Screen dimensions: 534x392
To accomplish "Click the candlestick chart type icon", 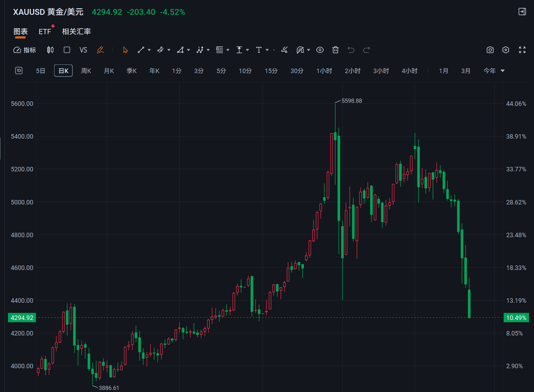I will (x=50, y=50).
